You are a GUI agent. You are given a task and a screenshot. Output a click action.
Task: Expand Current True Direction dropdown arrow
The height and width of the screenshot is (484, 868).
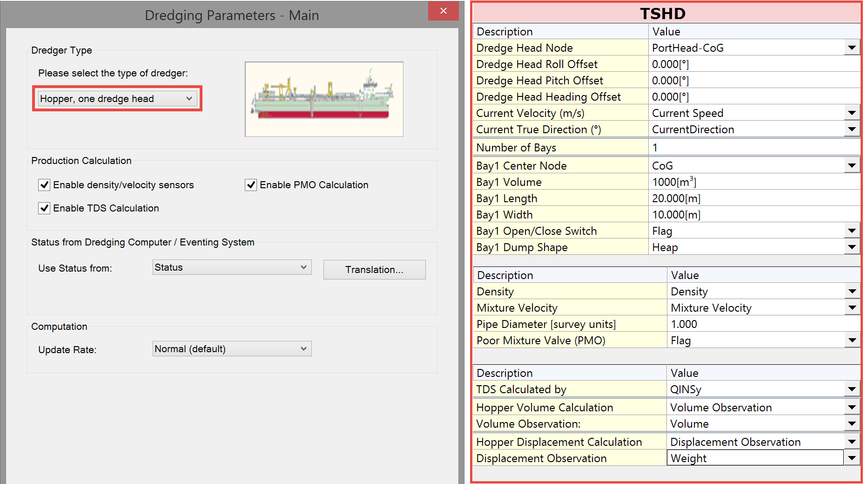pos(852,130)
